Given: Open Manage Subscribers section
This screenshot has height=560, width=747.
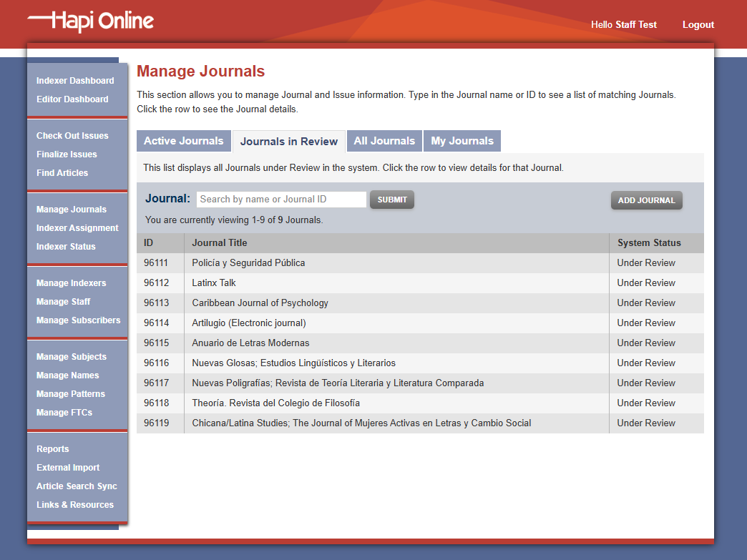Looking at the screenshot, I should point(79,320).
